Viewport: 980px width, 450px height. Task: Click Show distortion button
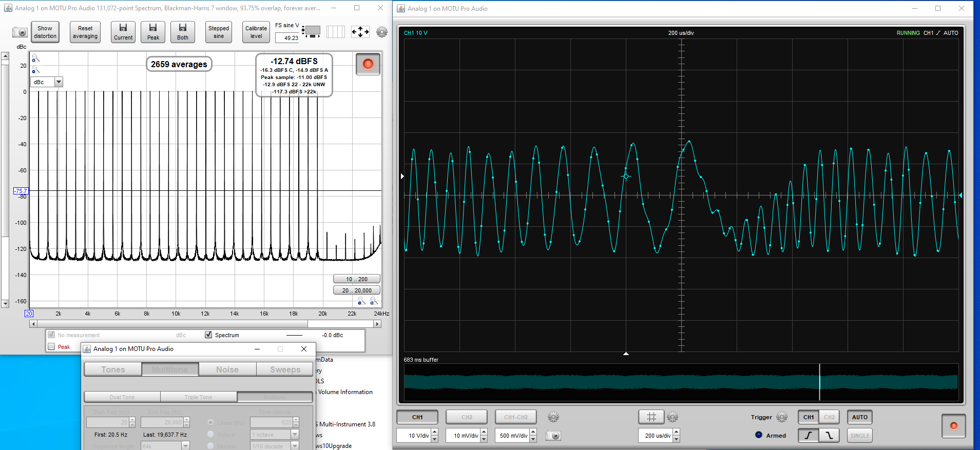point(45,32)
